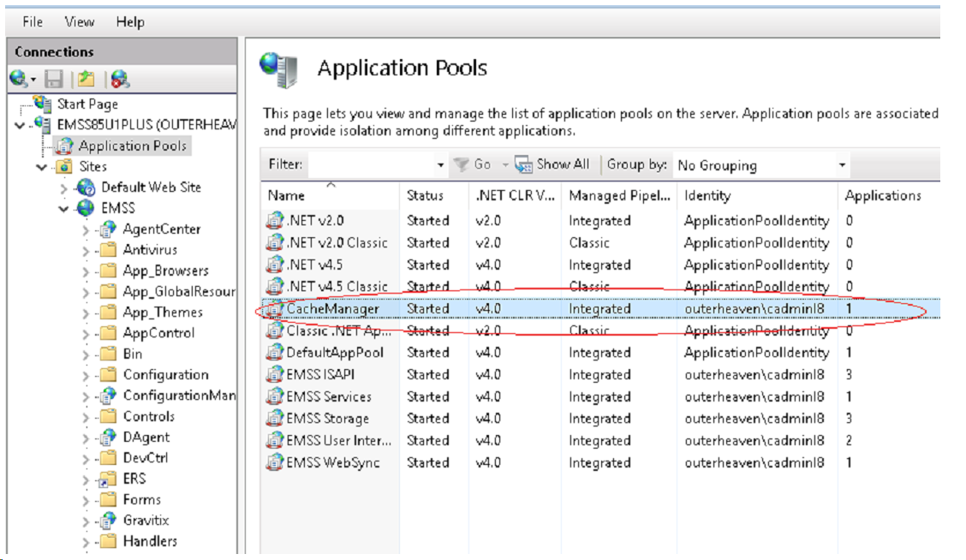Click the Save icon in Connections toolbar
This screenshot has width=966, height=560.
54,80
